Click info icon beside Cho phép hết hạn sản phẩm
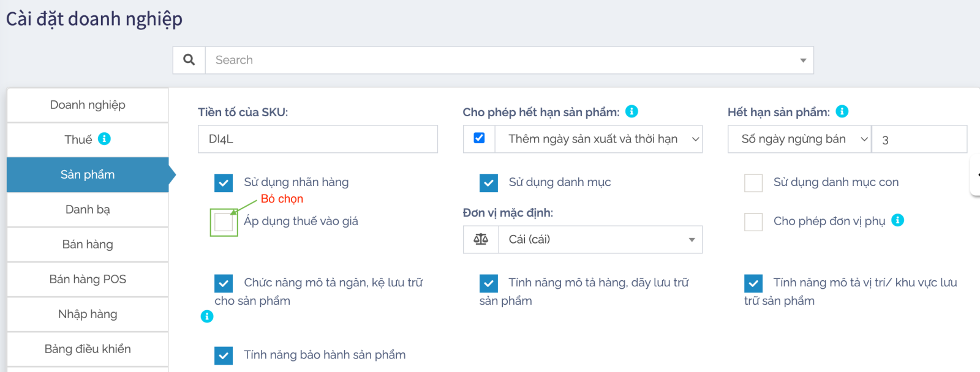 click(631, 111)
